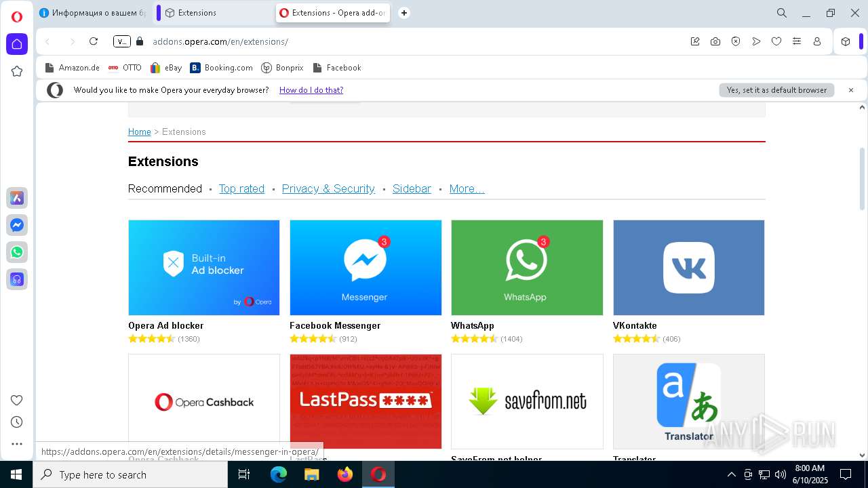Click 'How do I do that?' link

[x=311, y=90]
